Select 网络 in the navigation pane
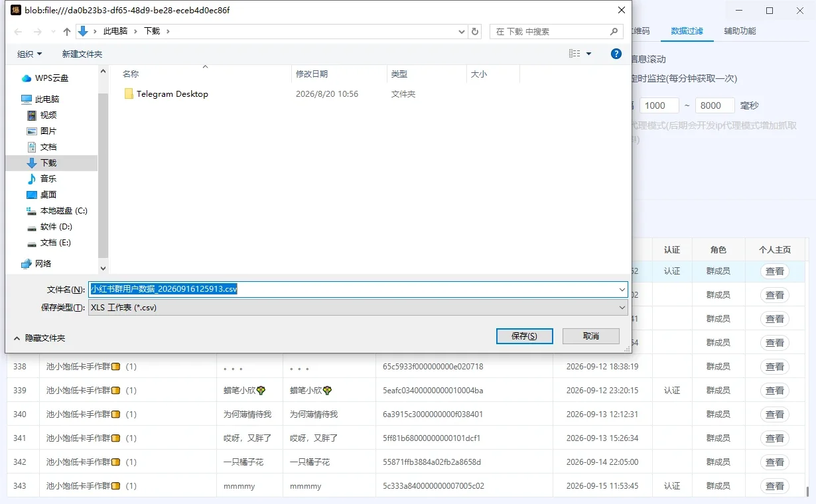816x504 pixels. click(x=36, y=264)
